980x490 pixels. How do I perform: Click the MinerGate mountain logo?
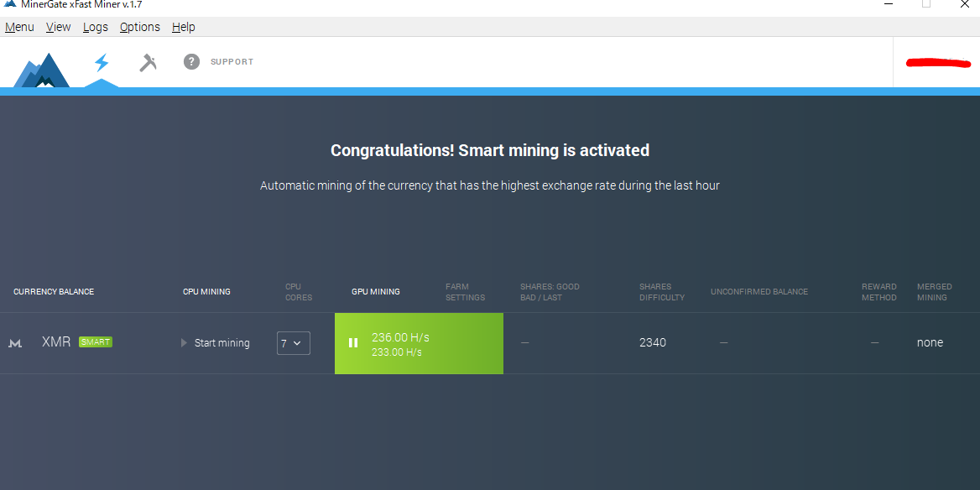(41, 70)
